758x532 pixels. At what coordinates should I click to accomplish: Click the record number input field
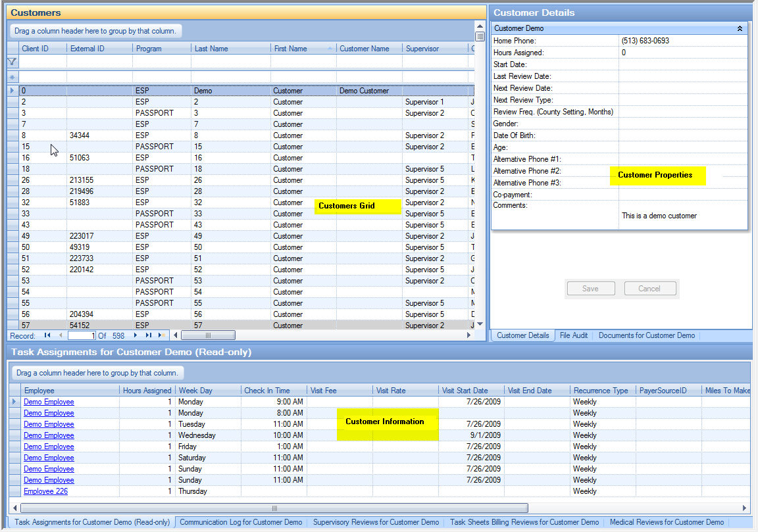[82, 335]
